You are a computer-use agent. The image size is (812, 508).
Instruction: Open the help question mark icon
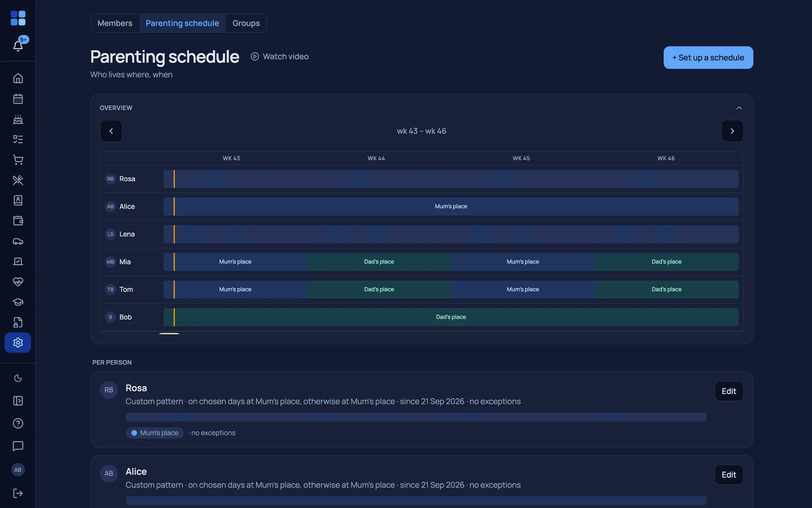18,423
